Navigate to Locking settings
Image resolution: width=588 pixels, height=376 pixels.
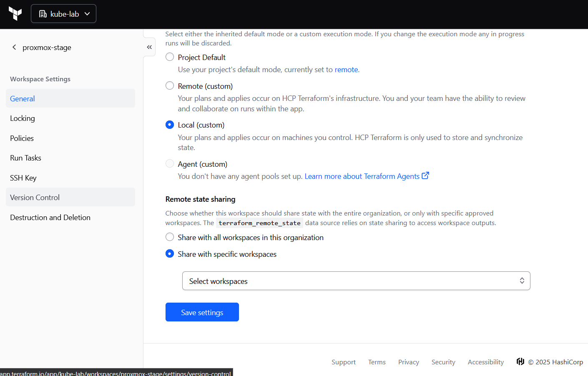pyautogui.click(x=23, y=118)
